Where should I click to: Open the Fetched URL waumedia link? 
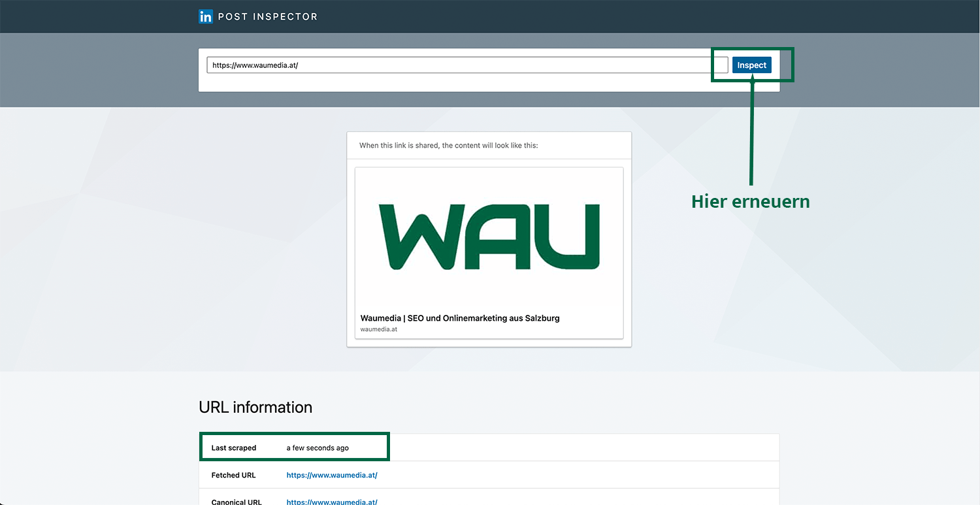(x=332, y=475)
